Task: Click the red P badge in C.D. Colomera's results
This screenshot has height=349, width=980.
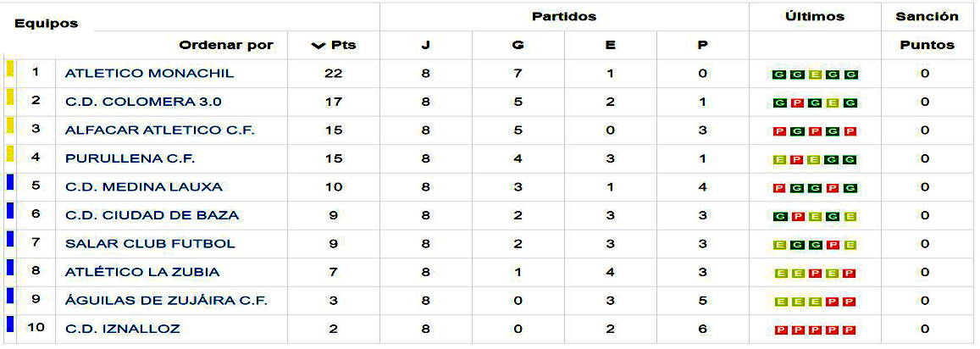Action: (x=796, y=103)
